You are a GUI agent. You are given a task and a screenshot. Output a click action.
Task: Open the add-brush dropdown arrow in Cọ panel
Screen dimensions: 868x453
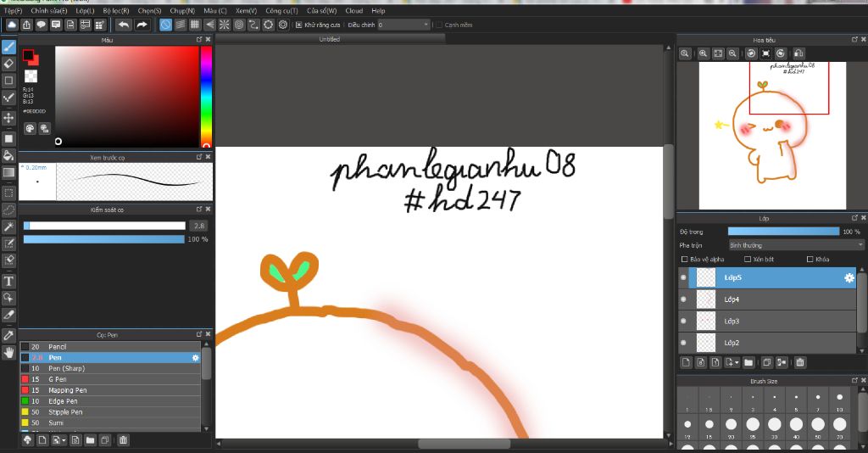tap(64, 441)
